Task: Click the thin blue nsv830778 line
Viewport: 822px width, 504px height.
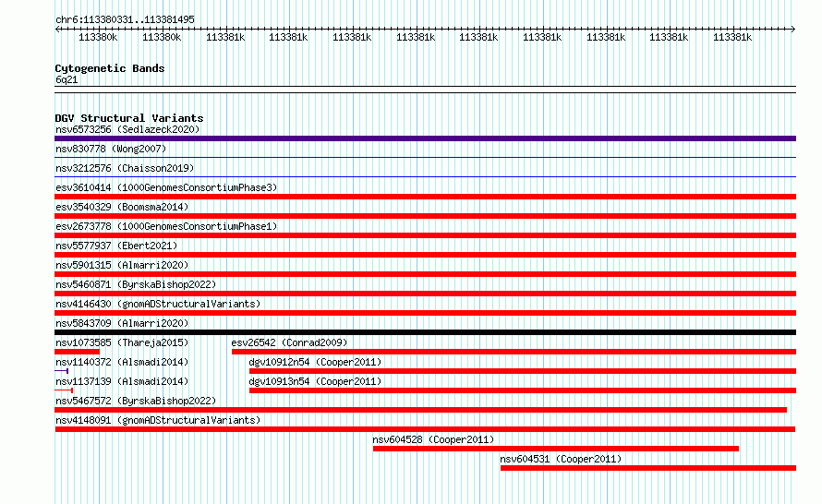Action: (x=425, y=157)
